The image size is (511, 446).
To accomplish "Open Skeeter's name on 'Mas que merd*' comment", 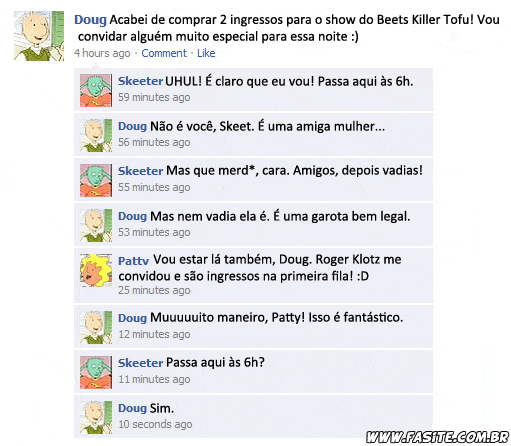I will click(x=141, y=171).
